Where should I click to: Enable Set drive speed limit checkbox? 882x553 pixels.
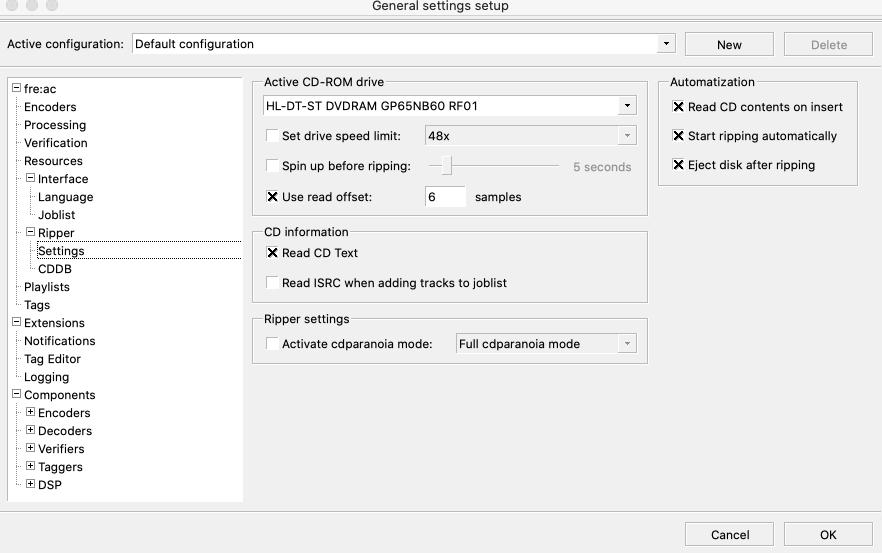coord(272,136)
